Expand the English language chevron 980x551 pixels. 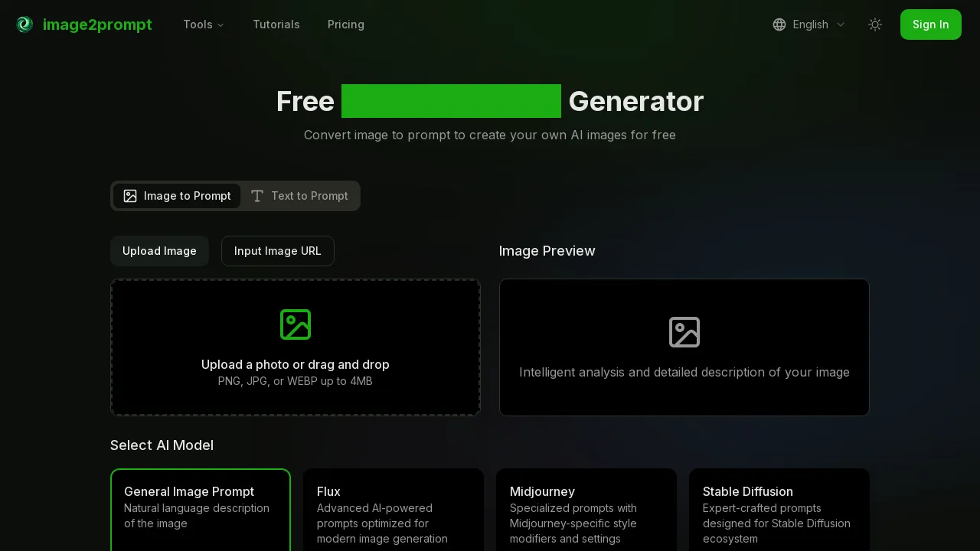(841, 24)
